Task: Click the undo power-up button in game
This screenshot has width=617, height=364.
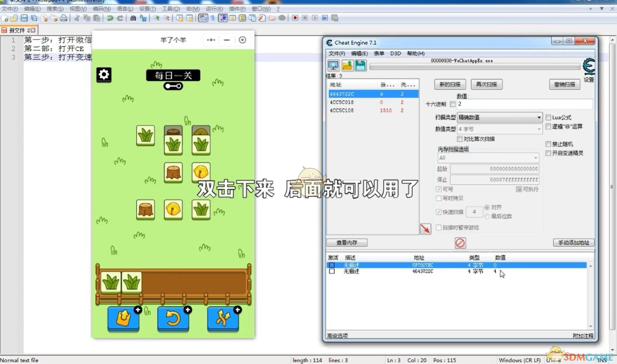Action: point(173,318)
